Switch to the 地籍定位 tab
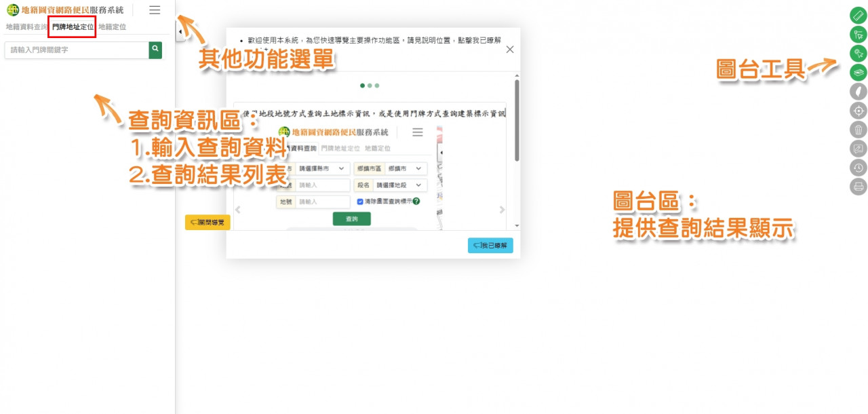Viewport: 868px width, 414px height. [113, 27]
